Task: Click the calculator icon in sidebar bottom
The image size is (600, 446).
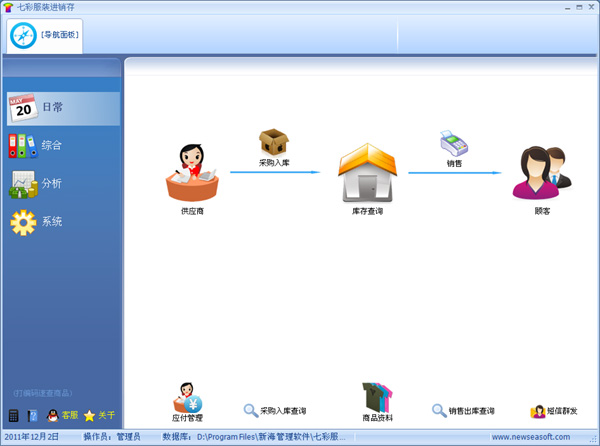Action: click(x=14, y=415)
